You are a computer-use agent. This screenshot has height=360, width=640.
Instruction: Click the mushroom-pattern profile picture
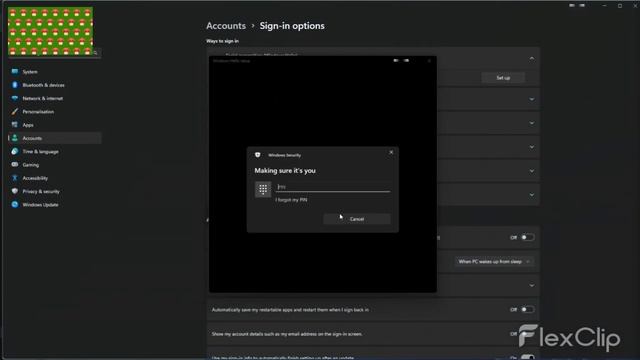(50, 31)
